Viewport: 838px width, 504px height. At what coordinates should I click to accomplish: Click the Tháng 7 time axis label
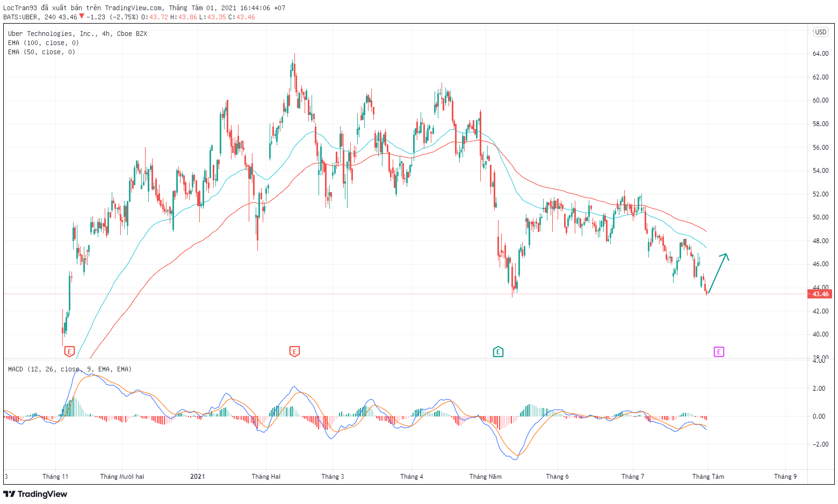pyautogui.click(x=633, y=477)
